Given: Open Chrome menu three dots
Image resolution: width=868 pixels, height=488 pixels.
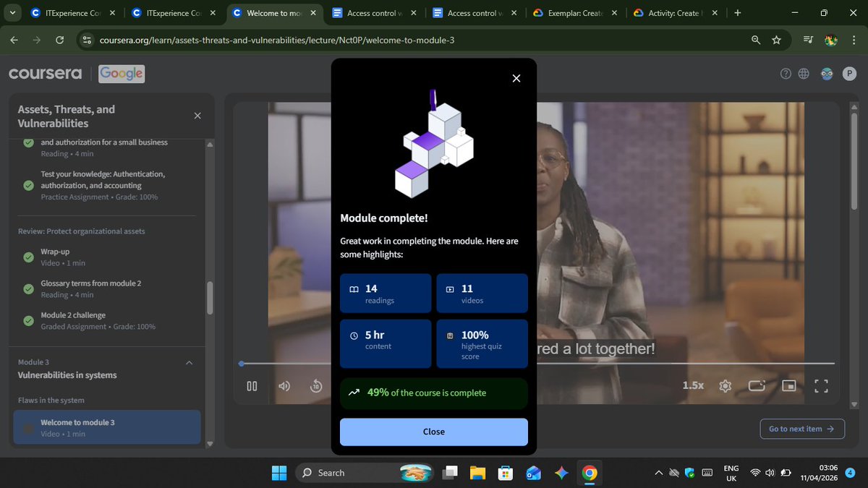Looking at the screenshot, I should coord(854,40).
